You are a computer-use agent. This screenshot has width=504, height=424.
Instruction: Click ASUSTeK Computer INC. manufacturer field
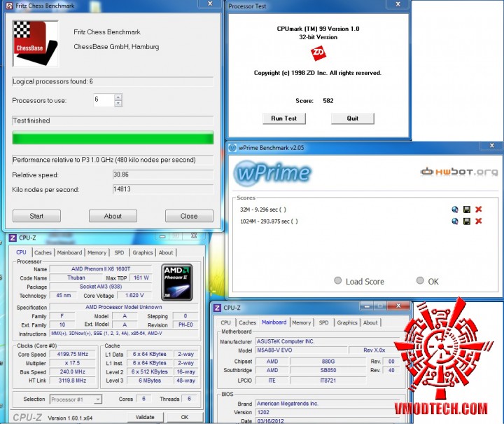328,341
